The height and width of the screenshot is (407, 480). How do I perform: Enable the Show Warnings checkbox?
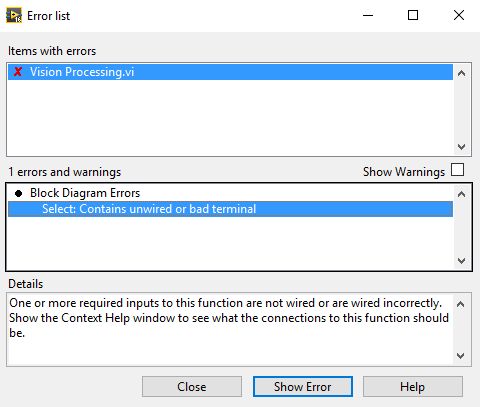(x=457, y=169)
